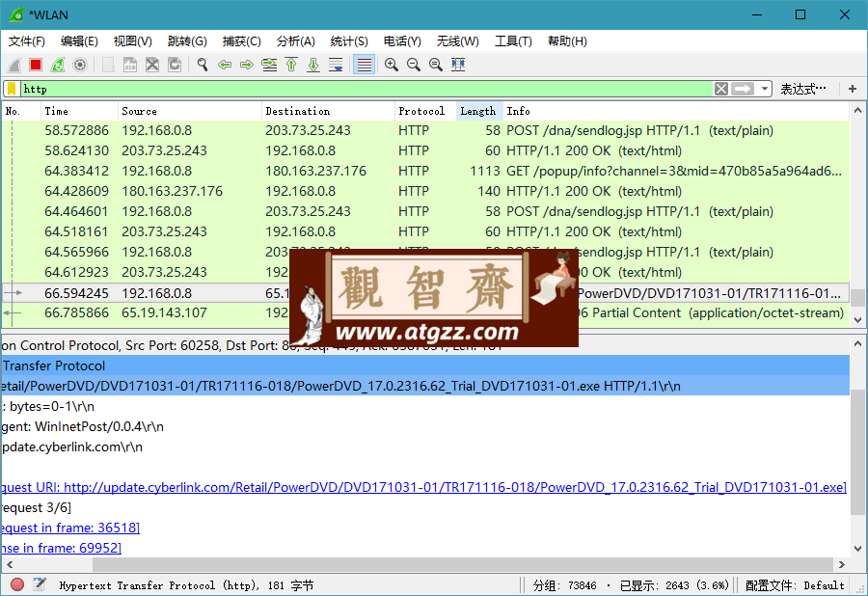Clear the http display filter
Image resolution: width=868 pixels, height=596 pixels.
[720, 89]
